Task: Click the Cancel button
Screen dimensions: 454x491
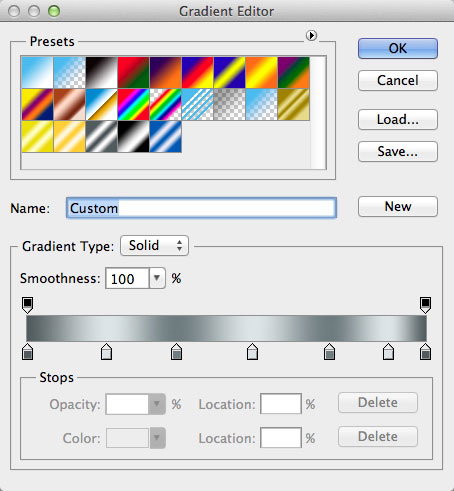Action: 398,80
